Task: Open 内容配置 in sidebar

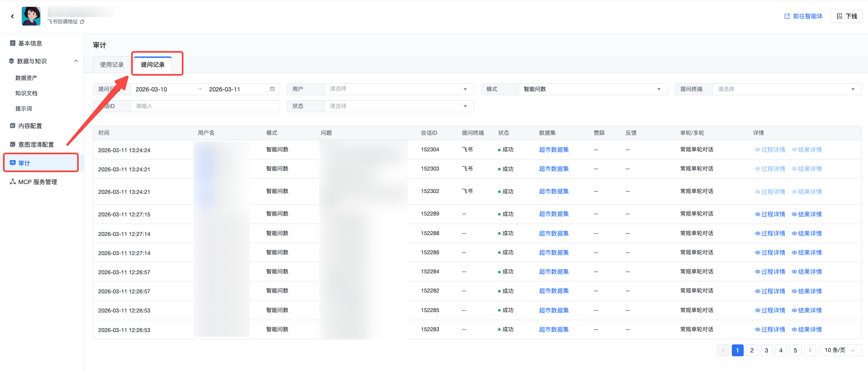Action: (x=30, y=126)
